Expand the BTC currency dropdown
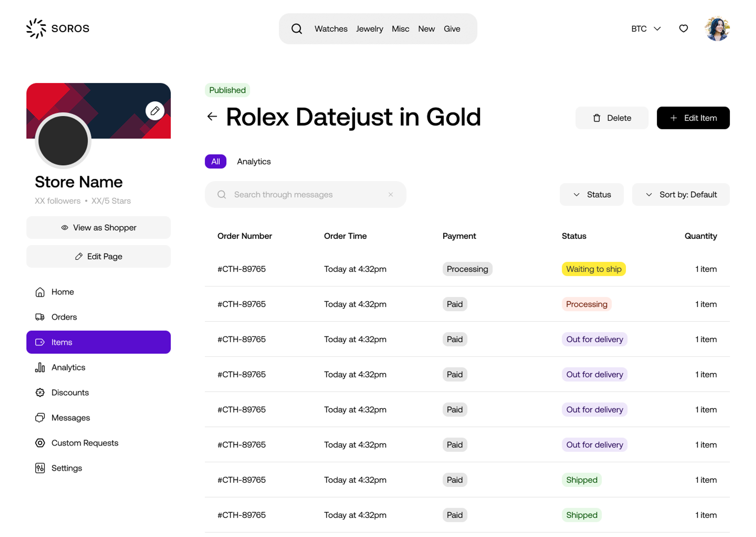 click(x=646, y=29)
